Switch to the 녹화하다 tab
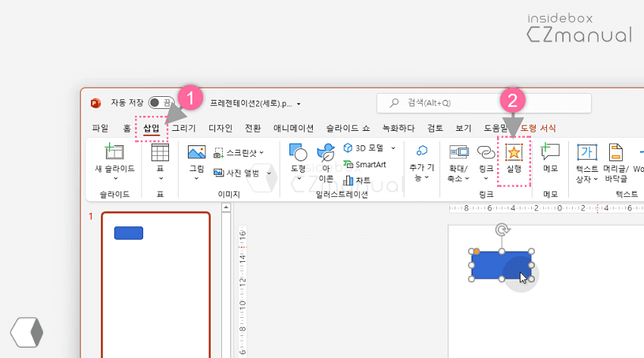The width and height of the screenshot is (644, 358). coord(399,128)
